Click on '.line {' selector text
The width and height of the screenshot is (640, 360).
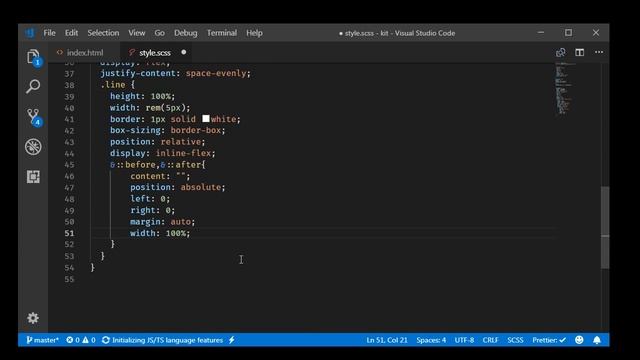tap(118, 85)
